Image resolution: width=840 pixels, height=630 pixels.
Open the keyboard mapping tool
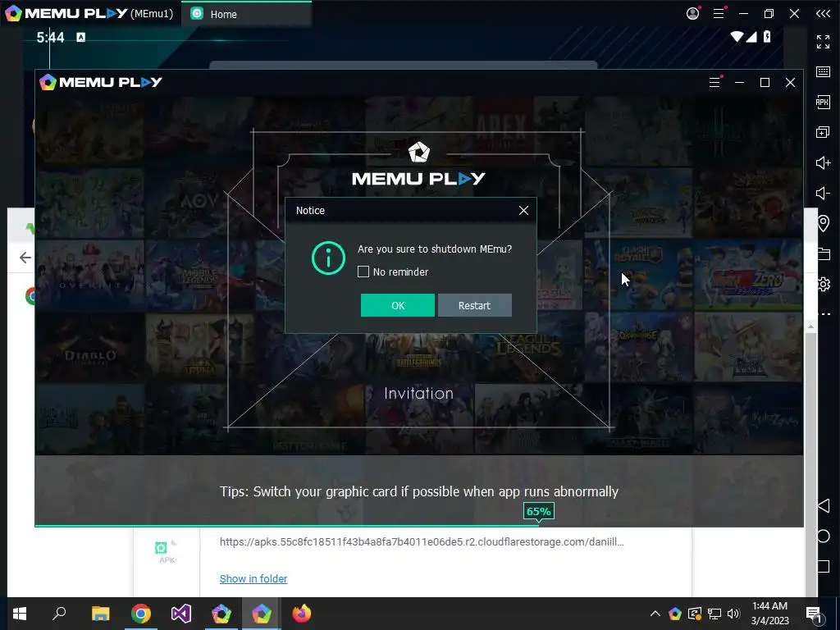(823, 71)
